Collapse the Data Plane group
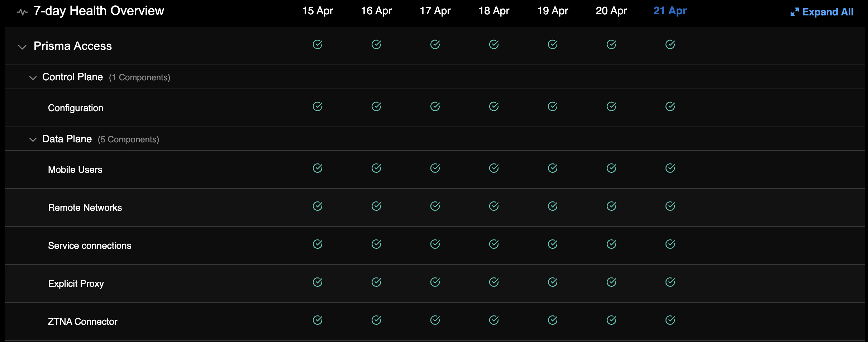 pos(33,139)
